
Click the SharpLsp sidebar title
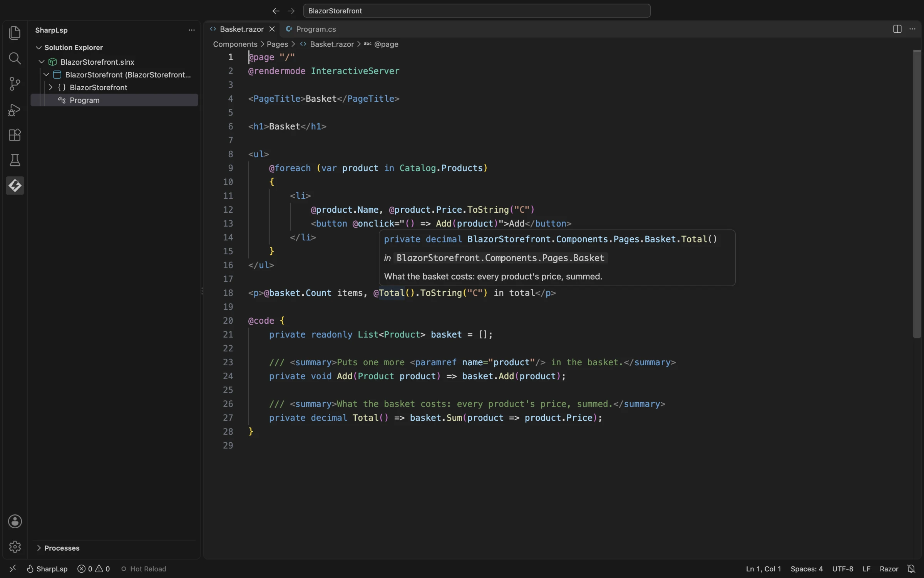click(x=51, y=30)
